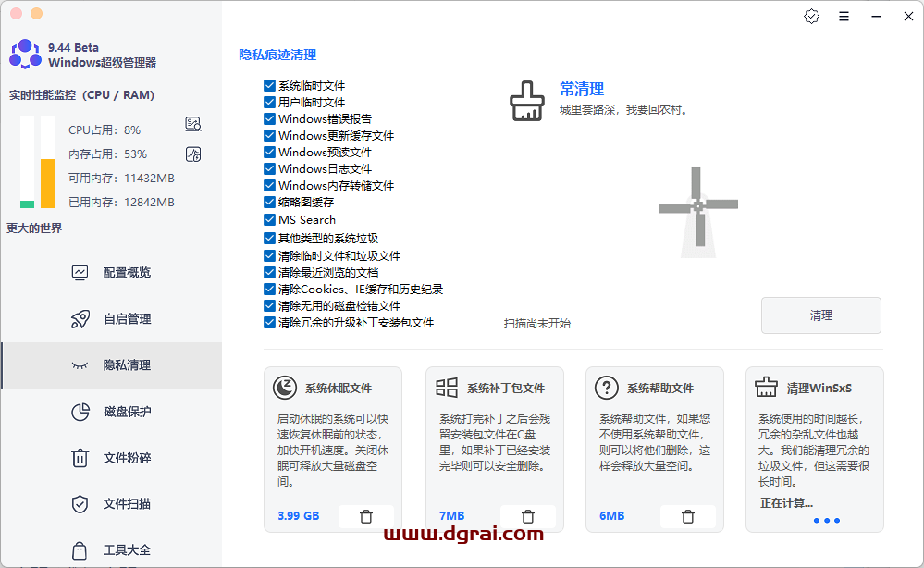924x568 pixels.
Task: Toggle the Windows更新缓存文件 checkbox
Action: (x=269, y=135)
